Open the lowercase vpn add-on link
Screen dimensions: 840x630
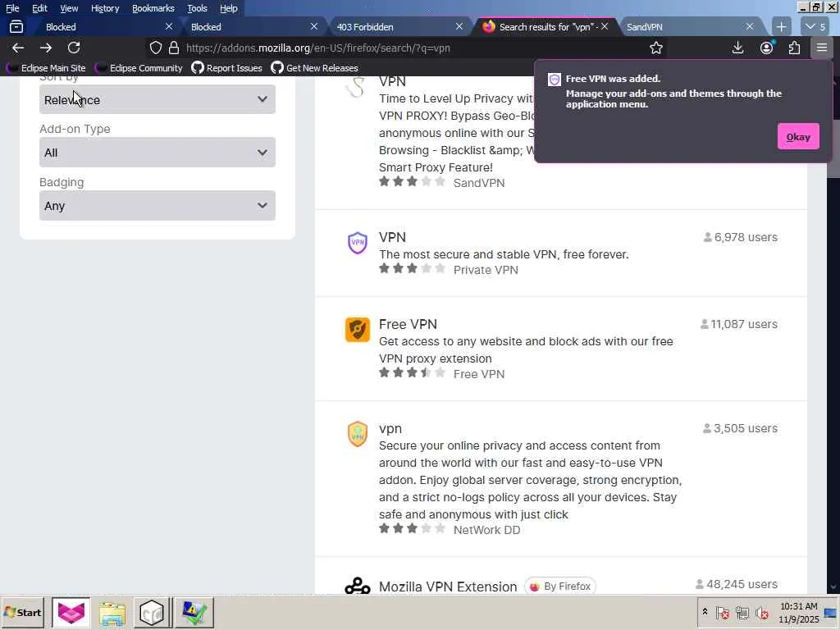[x=390, y=428]
